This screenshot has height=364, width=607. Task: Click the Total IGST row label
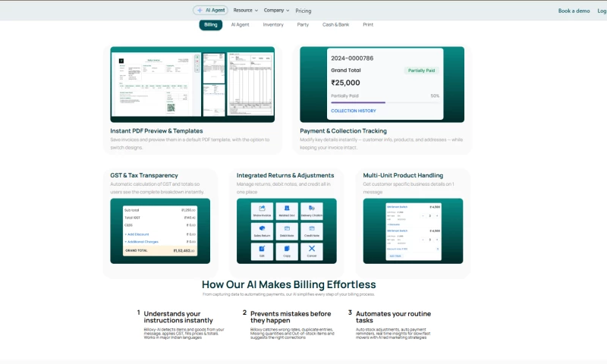[132, 218]
